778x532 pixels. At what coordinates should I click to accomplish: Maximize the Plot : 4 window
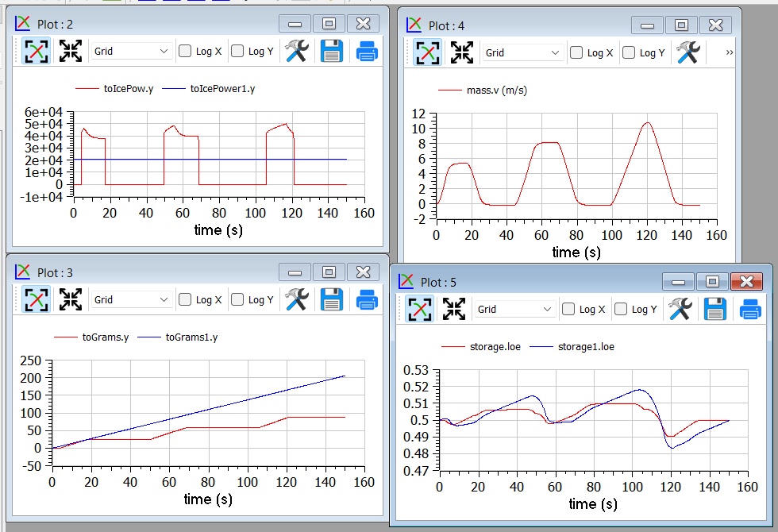pos(680,25)
